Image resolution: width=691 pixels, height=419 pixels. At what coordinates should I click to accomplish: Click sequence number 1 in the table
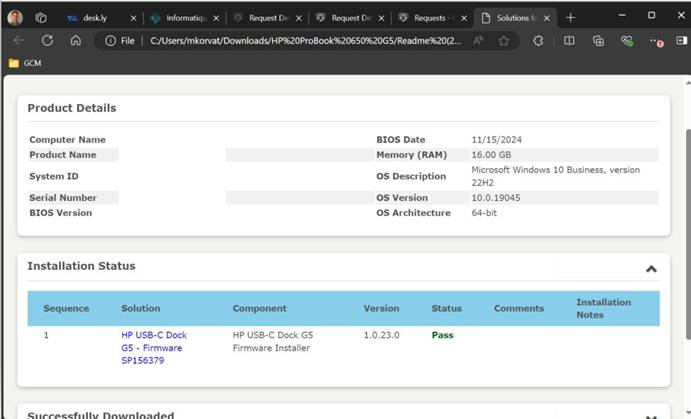tap(46, 335)
